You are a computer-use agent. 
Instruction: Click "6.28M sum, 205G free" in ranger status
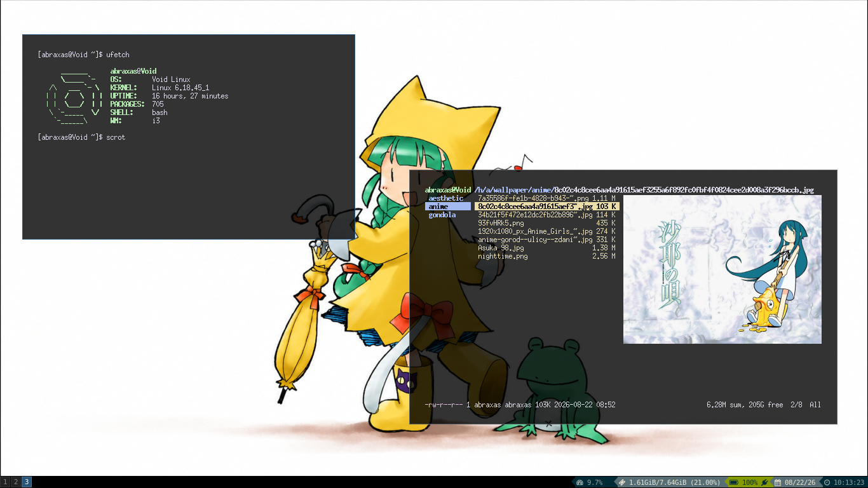[745, 405]
